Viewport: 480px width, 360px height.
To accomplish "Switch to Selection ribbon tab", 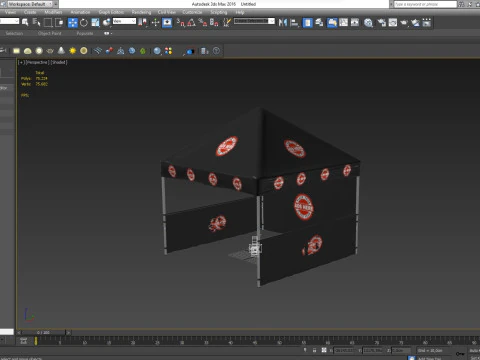I will [14, 33].
